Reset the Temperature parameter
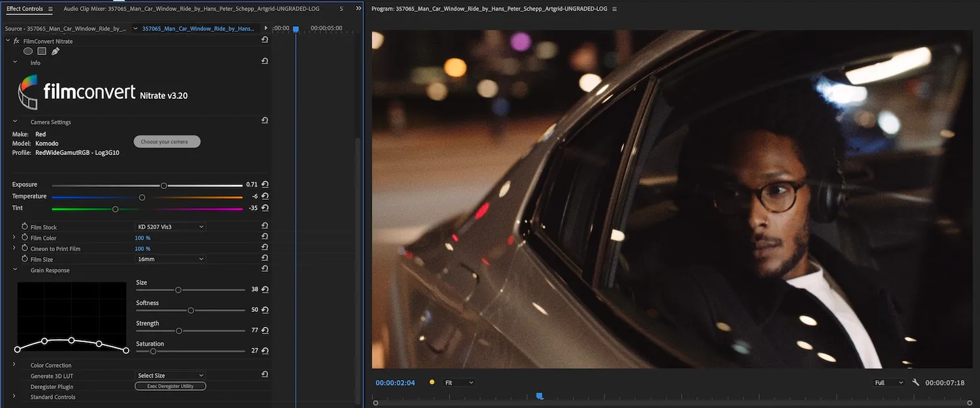This screenshot has width=980, height=408. tap(264, 196)
